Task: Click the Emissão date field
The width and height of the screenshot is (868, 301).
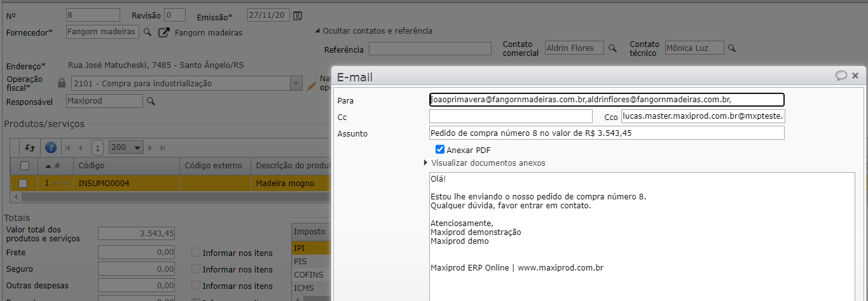Action: [x=270, y=15]
